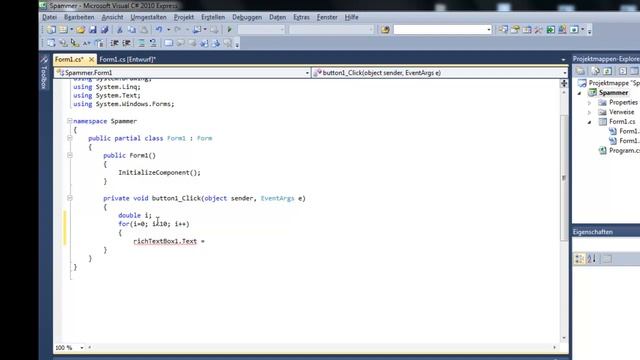Click the Save All icon
This screenshot has height=360, width=640.
pos(104,30)
